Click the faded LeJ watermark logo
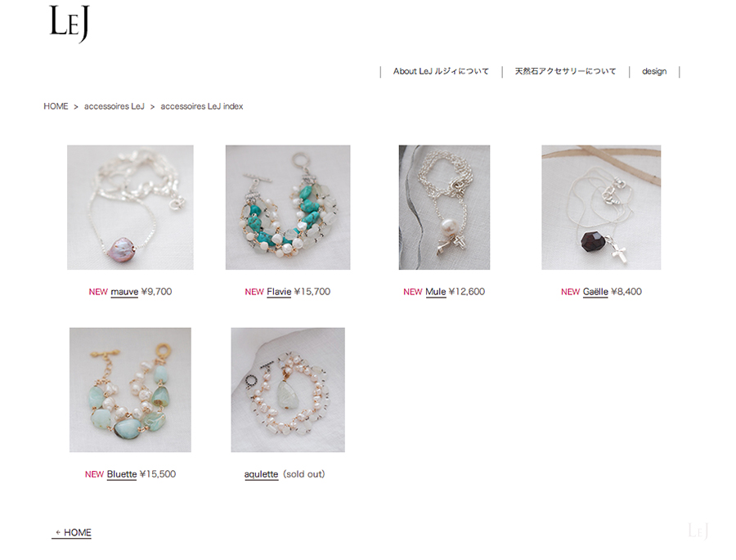 click(698, 531)
